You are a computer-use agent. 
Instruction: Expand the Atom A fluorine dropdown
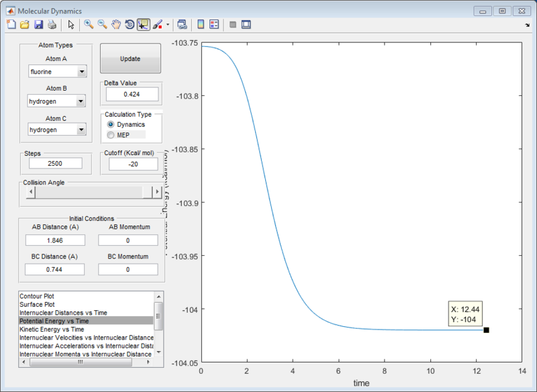pos(82,72)
